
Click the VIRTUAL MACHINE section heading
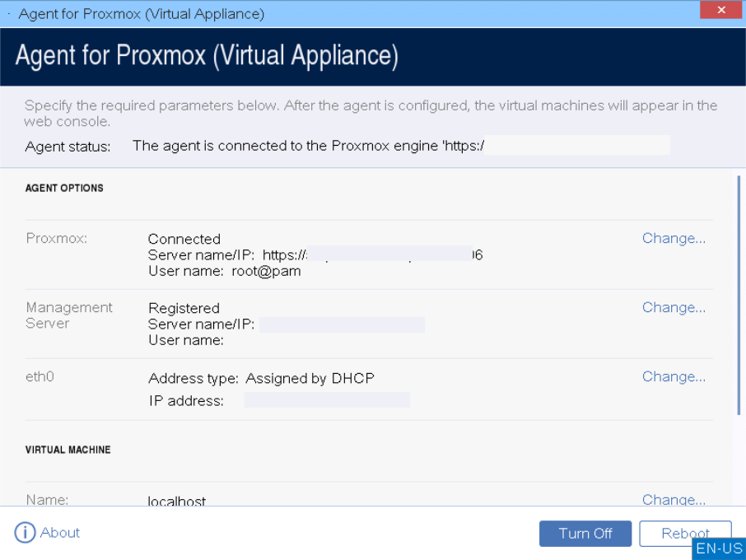pyautogui.click(x=68, y=450)
